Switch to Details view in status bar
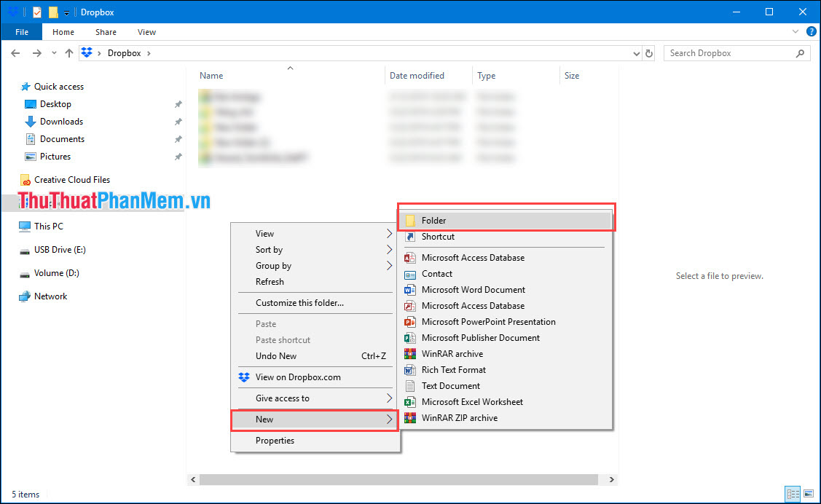Image resolution: width=821 pixels, height=504 pixels. coord(793,494)
